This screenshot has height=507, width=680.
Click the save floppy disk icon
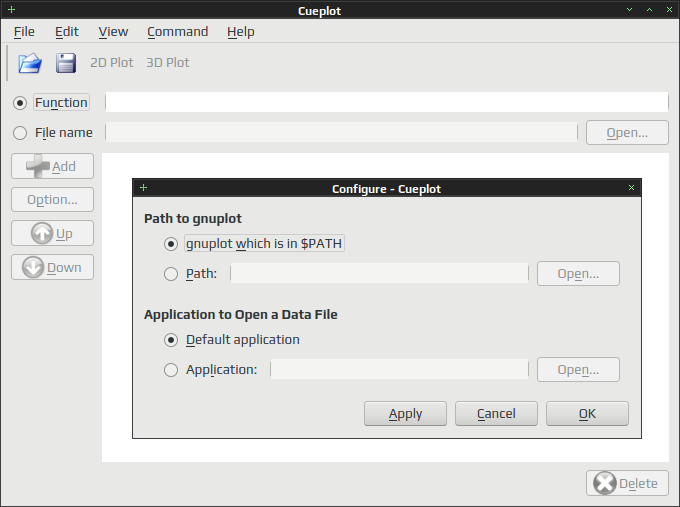tap(66, 63)
